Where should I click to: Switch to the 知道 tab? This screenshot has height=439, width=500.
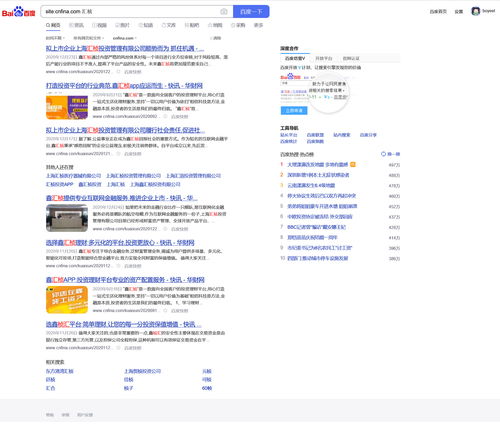146,25
